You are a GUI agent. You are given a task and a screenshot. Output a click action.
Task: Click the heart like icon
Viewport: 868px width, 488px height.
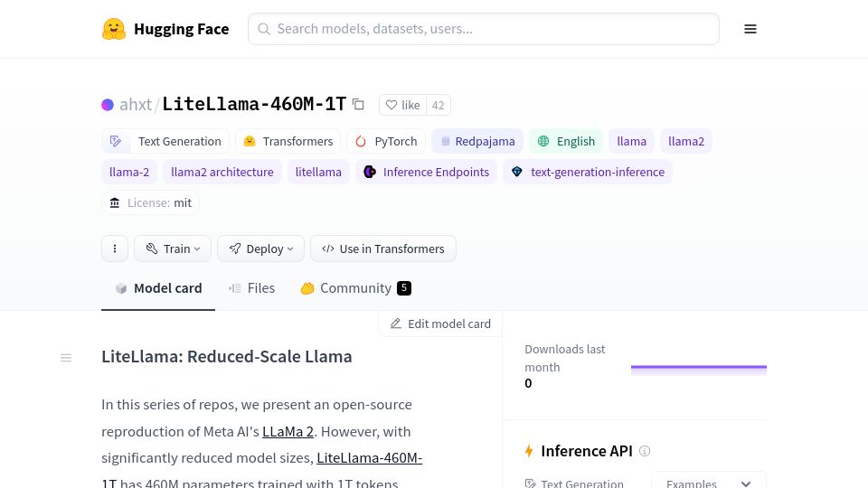point(392,105)
